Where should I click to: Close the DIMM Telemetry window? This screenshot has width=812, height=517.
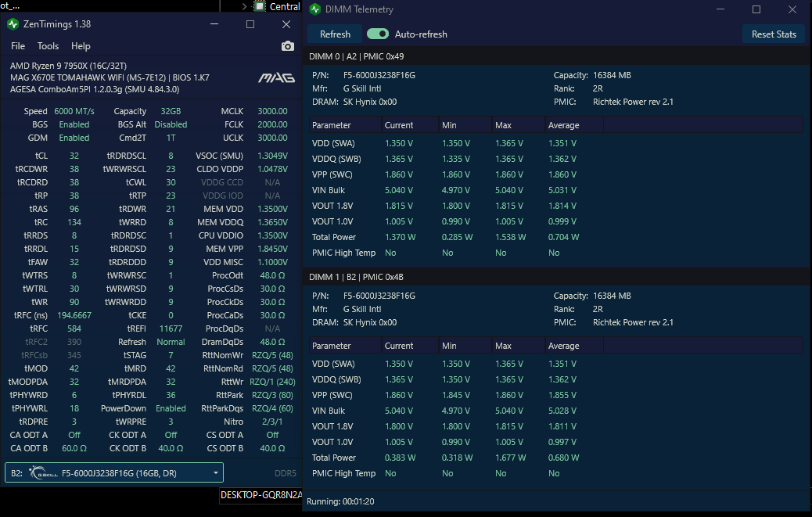[x=792, y=9]
